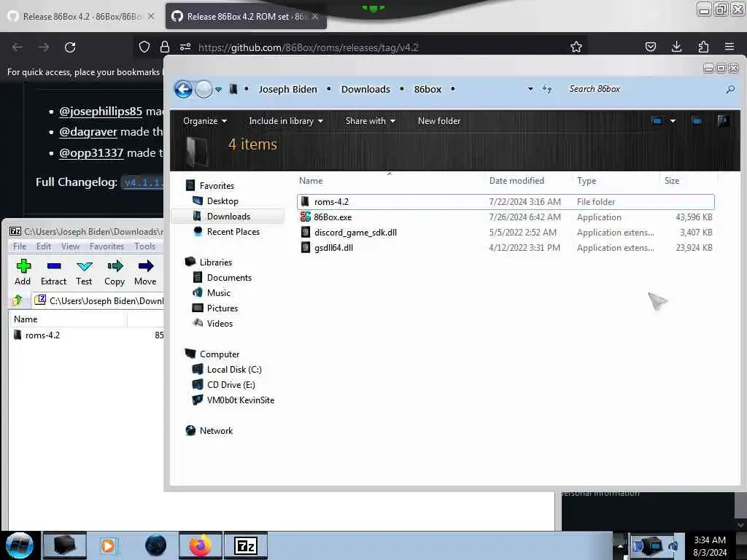
Task: Sort files by Date modified column
Action: [x=516, y=181]
